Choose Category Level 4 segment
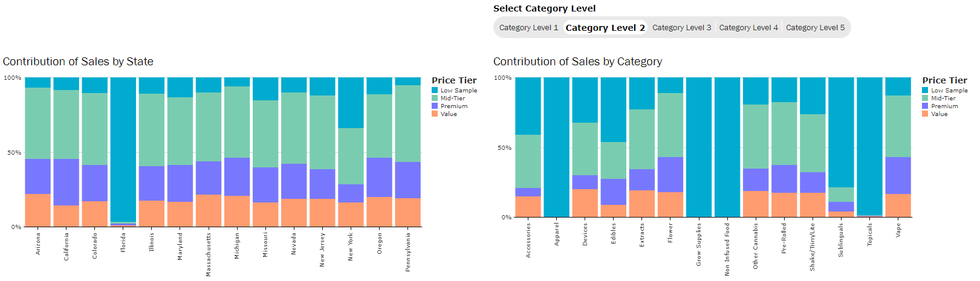This screenshot has width=980, height=281. pyautogui.click(x=748, y=28)
